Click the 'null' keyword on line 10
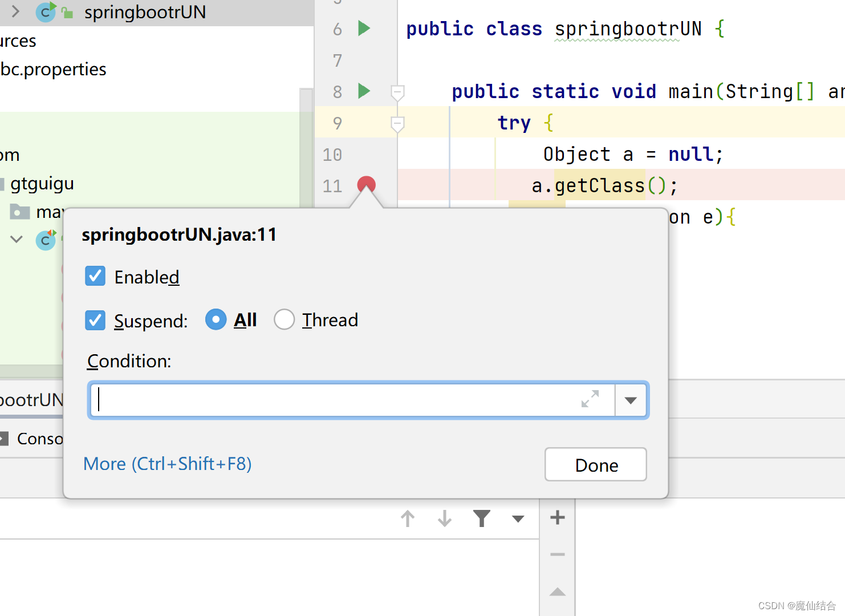Viewport: 845px width, 616px height. click(x=690, y=154)
